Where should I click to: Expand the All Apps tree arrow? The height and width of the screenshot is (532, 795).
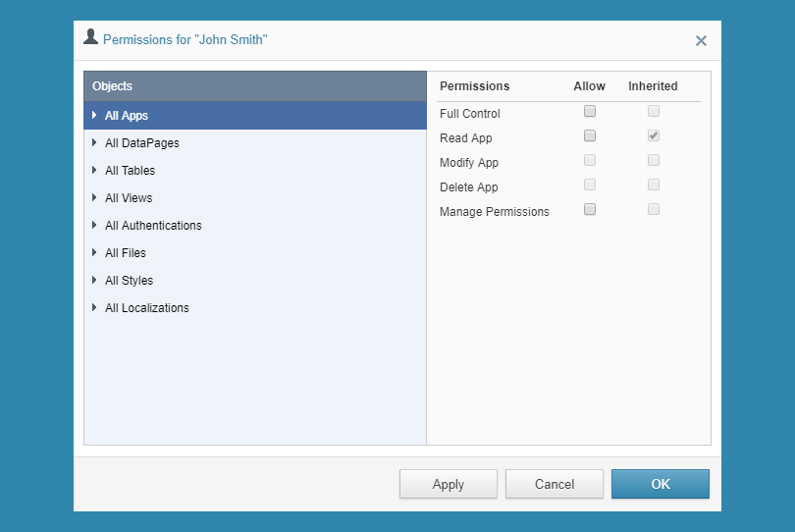(x=94, y=115)
